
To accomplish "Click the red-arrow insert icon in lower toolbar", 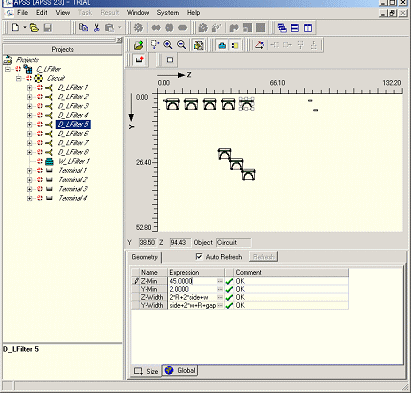I will 139,60.
